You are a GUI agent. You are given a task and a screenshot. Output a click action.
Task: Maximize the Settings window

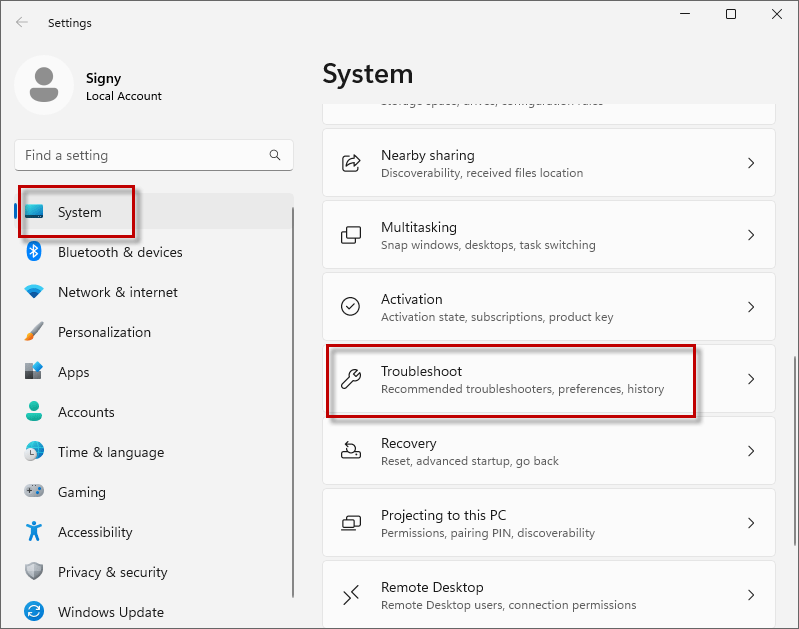pyautogui.click(x=731, y=14)
